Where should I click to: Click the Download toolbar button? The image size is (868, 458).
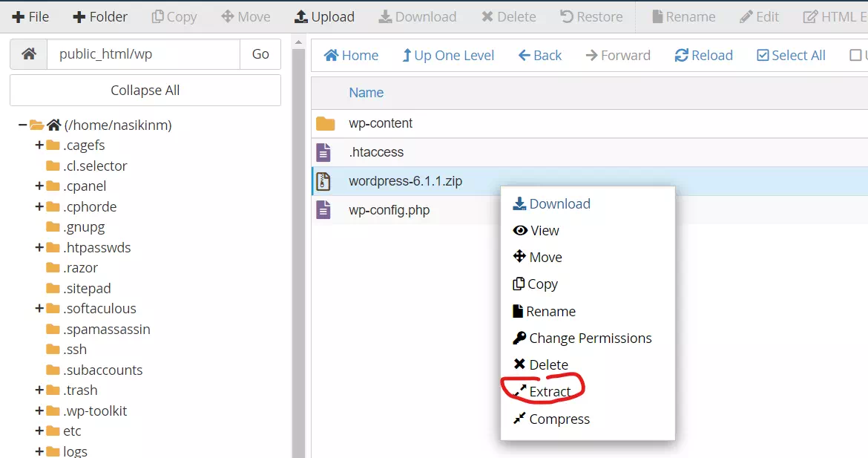tap(418, 16)
